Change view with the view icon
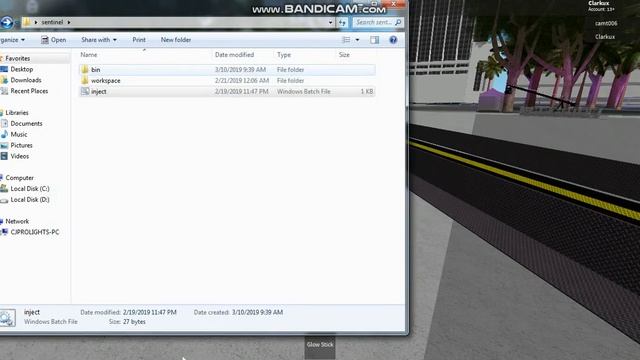The image size is (640, 360). 346,40
